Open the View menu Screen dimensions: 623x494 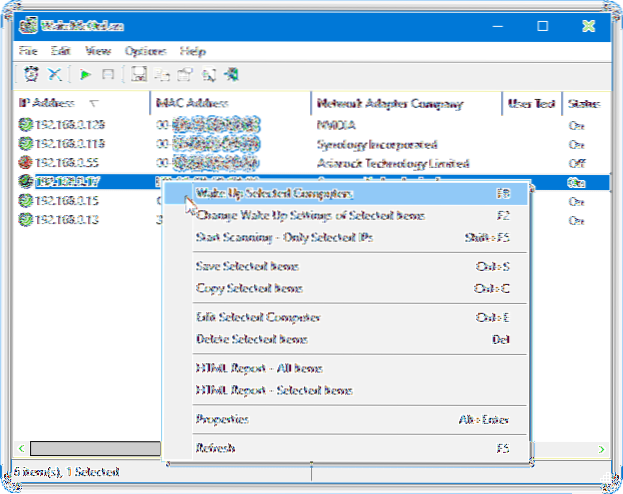[x=97, y=50]
